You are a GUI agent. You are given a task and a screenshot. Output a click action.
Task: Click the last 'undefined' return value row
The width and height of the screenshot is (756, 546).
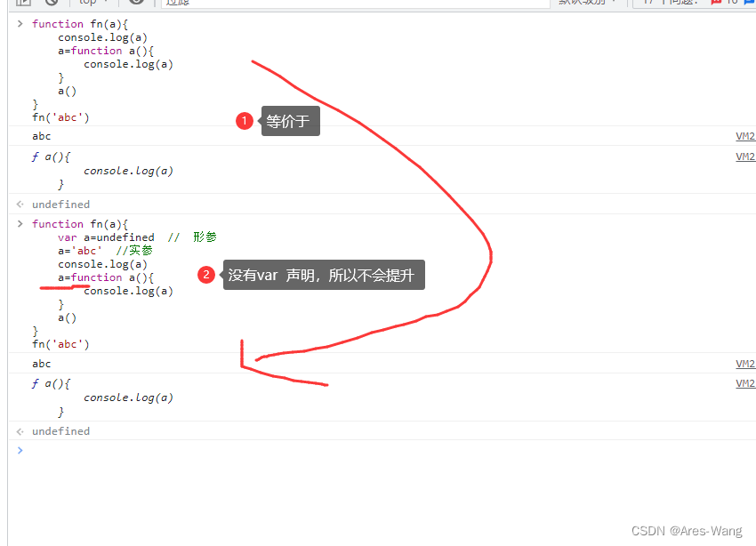click(382, 430)
